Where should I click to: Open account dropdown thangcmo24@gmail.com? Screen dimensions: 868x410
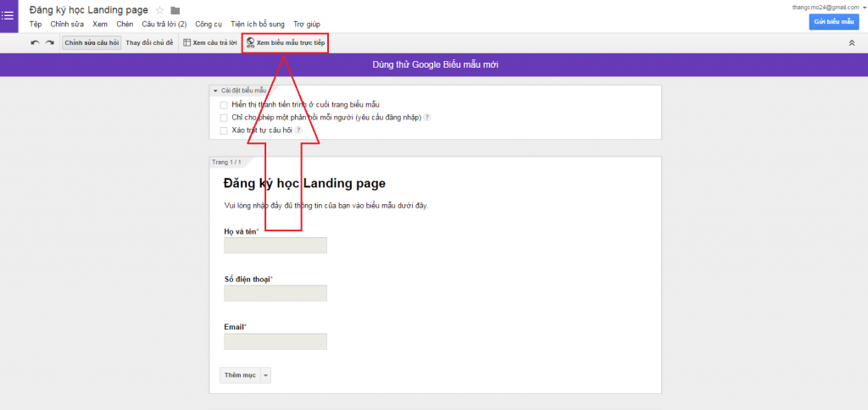point(827,7)
